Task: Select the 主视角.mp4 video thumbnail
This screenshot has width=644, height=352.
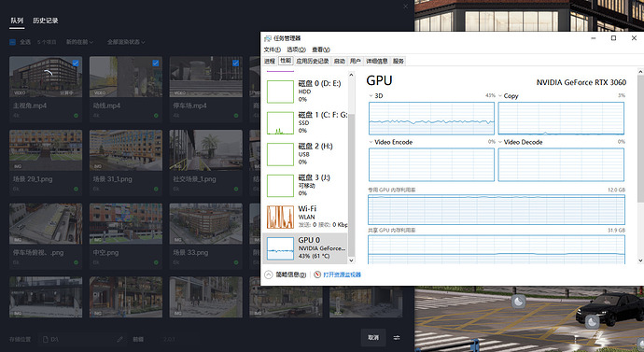Action: [x=46, y=77]
